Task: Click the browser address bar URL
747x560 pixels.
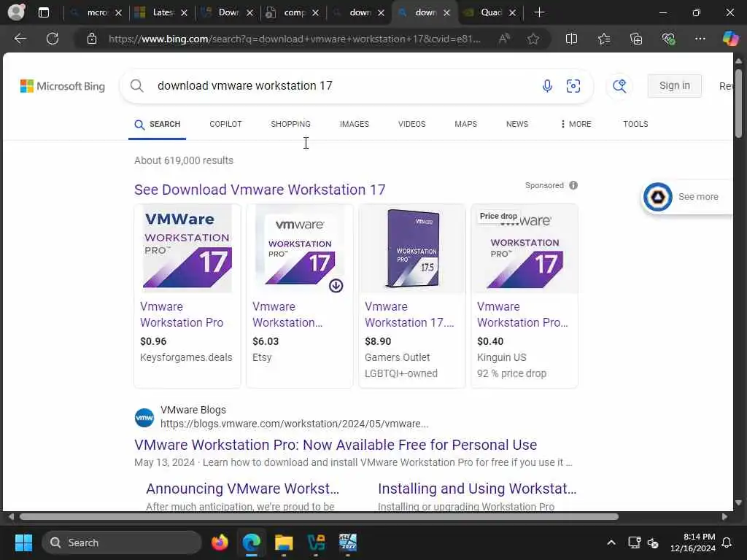Action: point(295,39)
